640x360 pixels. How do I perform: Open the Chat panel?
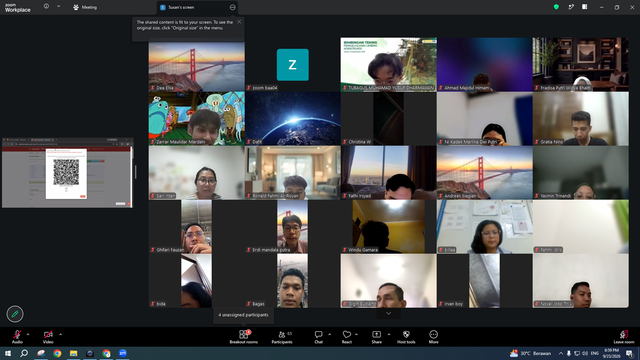(318, 337)
